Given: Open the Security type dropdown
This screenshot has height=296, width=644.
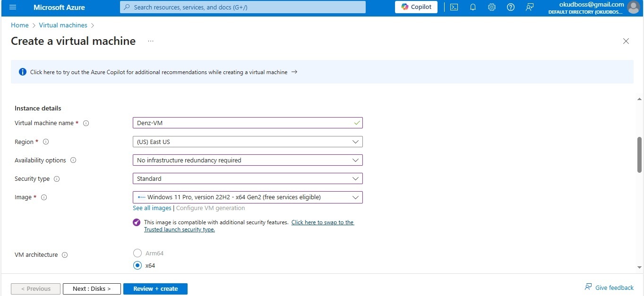Looking at the screenshot, I should [x=248, y=179].
